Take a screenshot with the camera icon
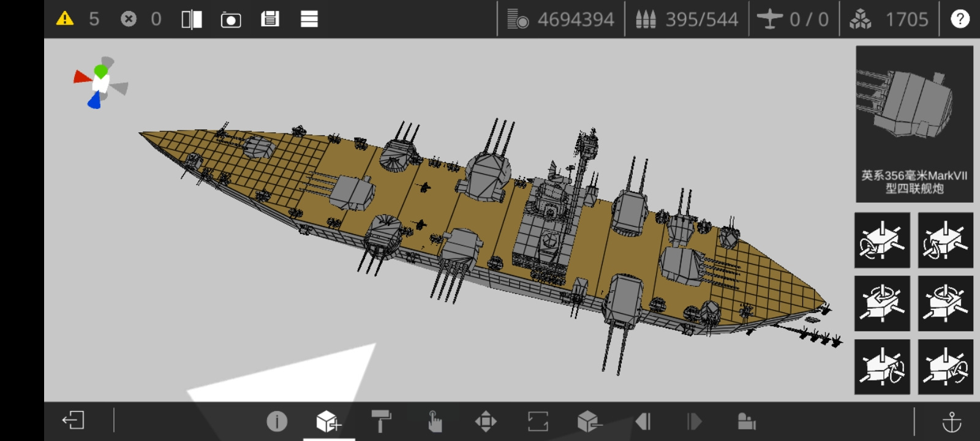This screenshot has height=441, width=980. 231,20
